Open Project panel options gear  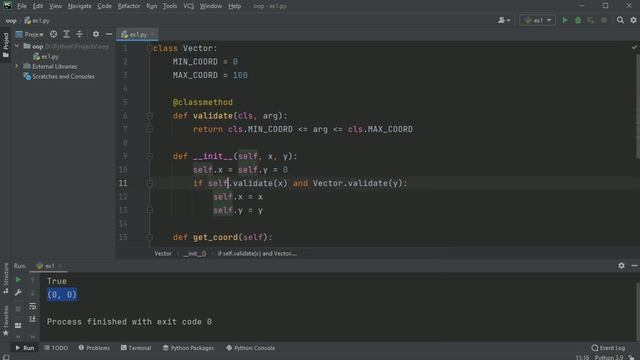click(x=96, y=34)
